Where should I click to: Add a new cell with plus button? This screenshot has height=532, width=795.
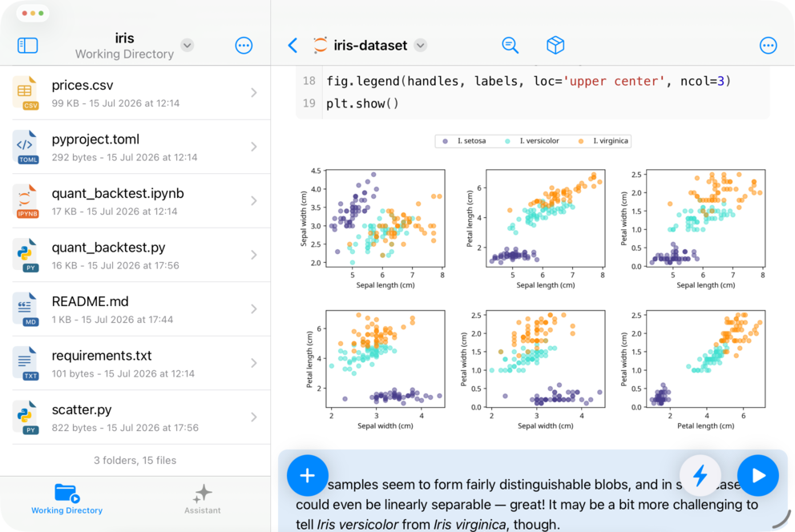click(x=307, y=475)
